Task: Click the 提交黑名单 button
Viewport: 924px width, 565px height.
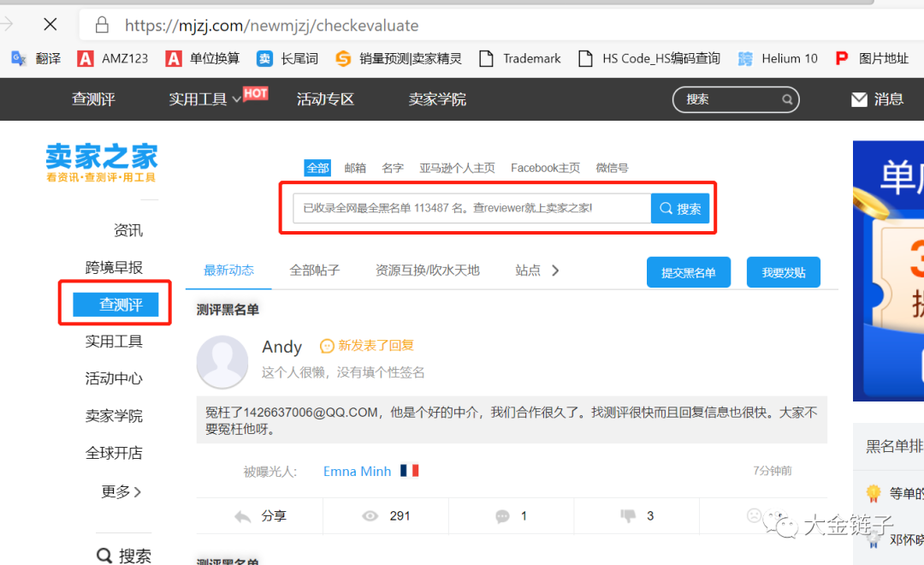Action: [689, 271]
